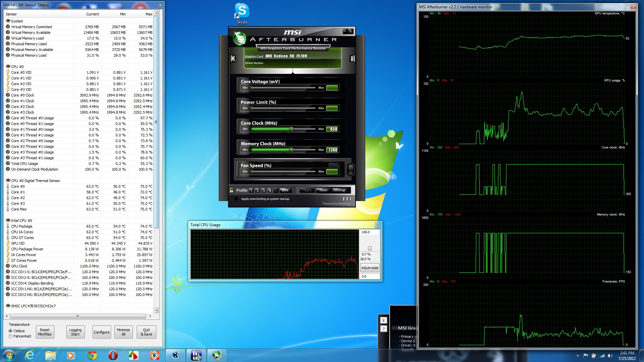Reset Afterburner clocks to default
This screenshot has height=362, width=644.
click(x=323, y=190)
